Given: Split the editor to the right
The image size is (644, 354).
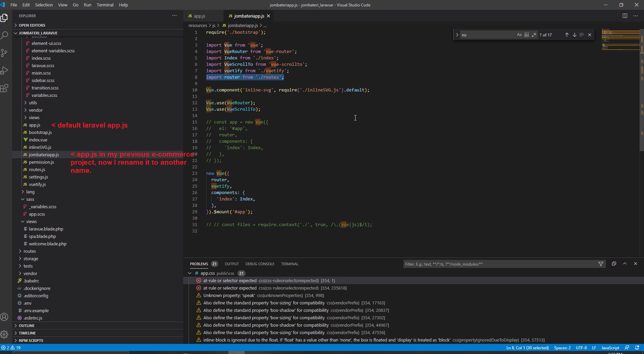Looking at the screenshot, I should (x=625, y=16).
